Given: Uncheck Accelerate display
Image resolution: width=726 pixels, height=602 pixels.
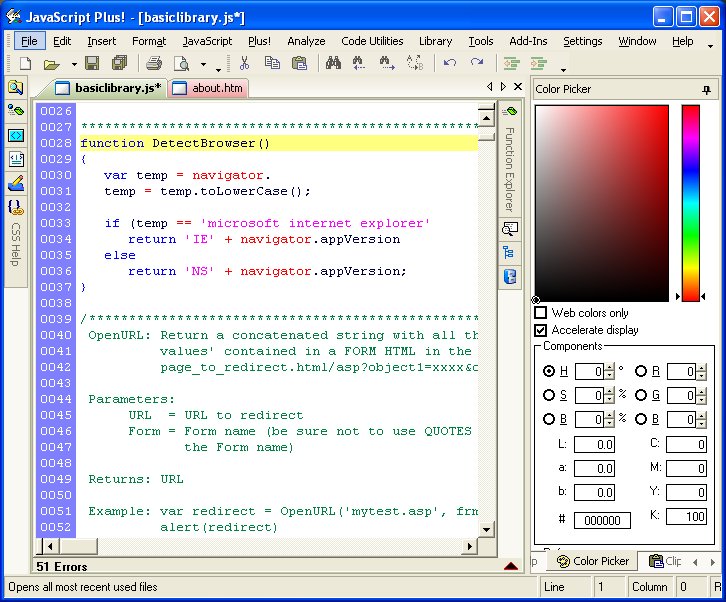Looking at the screenshot, I should [540, 330].
